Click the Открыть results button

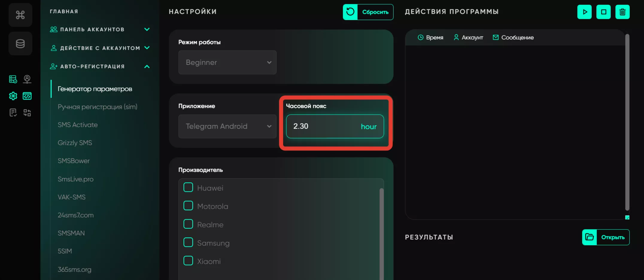(606, 237)
